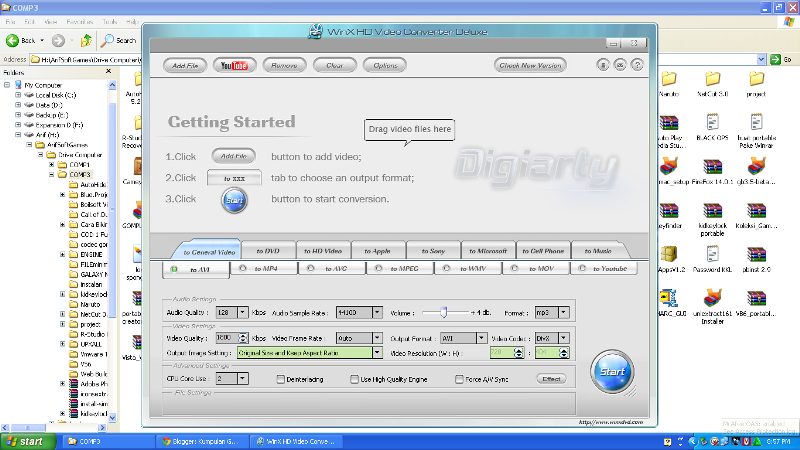Switch to the to HD Video tab
The image size is (800, 450).
pos(323,251)
